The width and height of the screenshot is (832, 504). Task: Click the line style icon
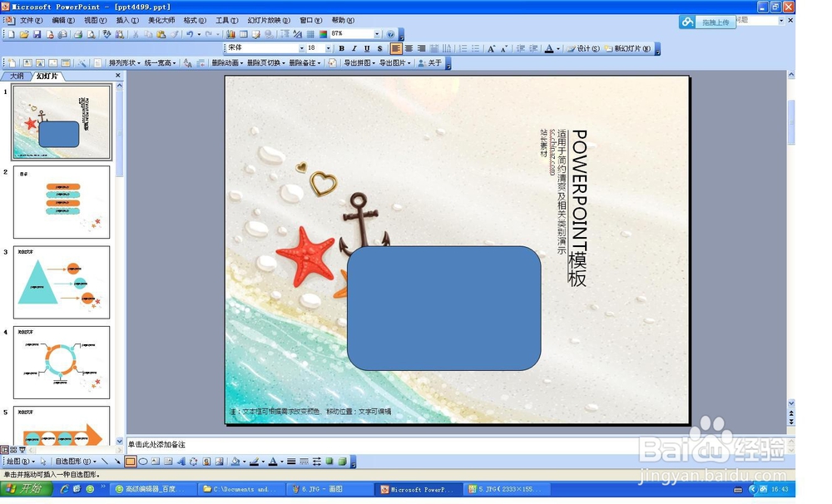pyautogui.click(x=291, y=462)
